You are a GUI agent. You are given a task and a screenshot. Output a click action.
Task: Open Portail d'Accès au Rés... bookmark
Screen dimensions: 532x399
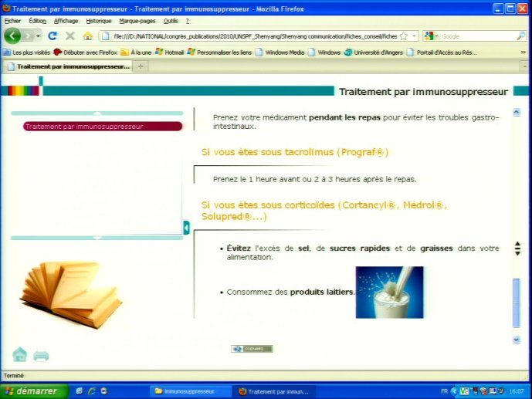click(442, 52)
